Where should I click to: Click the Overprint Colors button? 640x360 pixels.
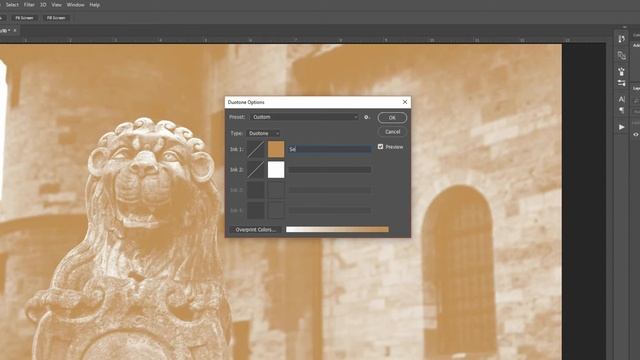[x=256, y=229]
